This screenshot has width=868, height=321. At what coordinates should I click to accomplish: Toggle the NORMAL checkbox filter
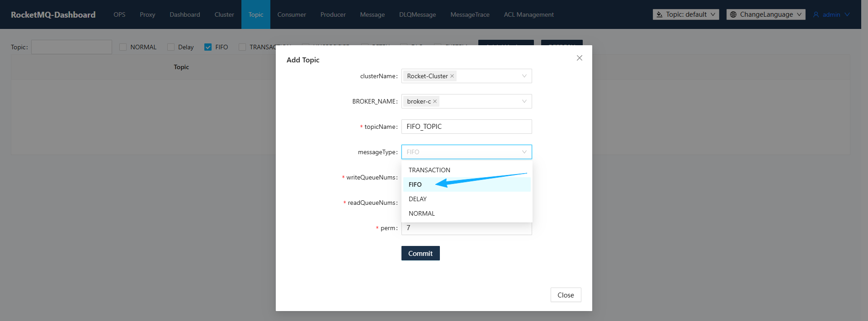(x=123, y=47)
